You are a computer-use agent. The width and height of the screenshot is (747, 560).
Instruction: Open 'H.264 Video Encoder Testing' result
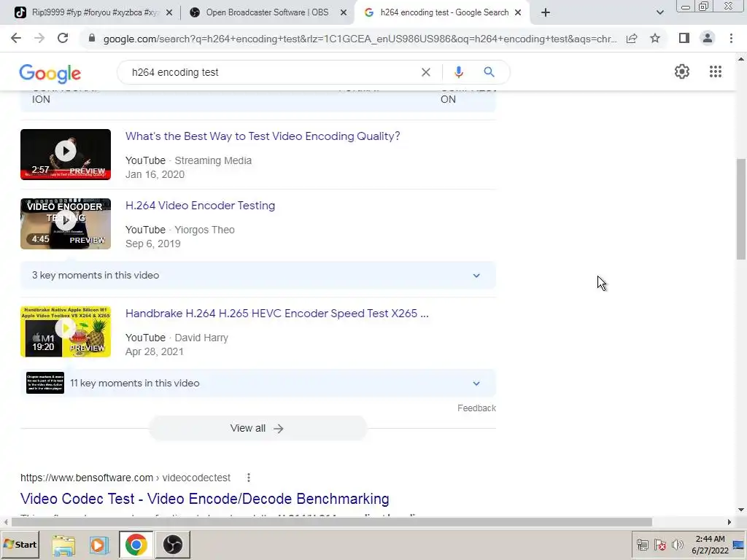tap(200, 205)
